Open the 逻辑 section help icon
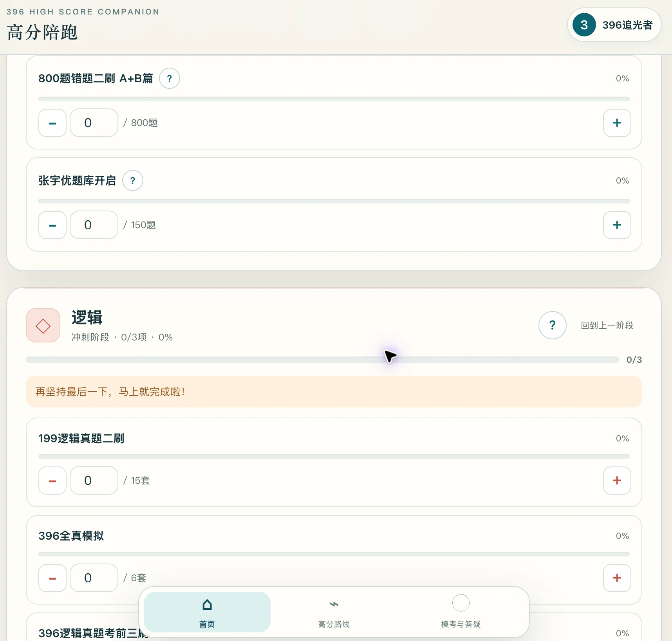The width and height of the screenshot is (672, 641). 552,325
